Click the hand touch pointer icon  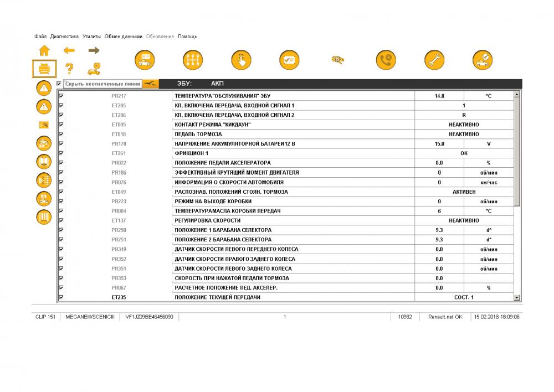[x=242, y=60]
